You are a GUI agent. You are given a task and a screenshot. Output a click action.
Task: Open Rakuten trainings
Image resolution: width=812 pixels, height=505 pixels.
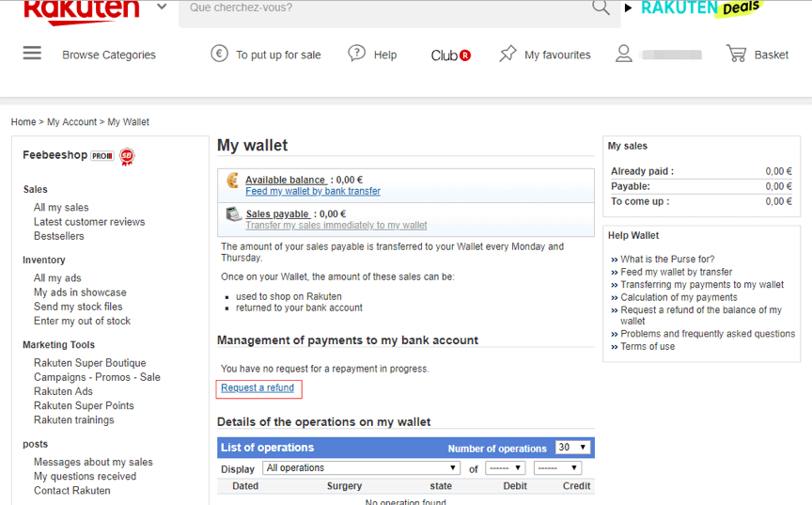73,419
